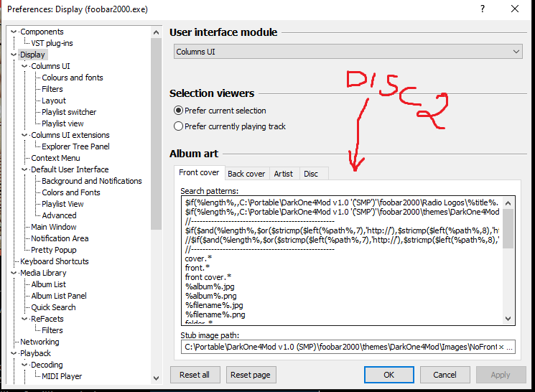Viewport: 535px width, 392px height.
Task: Select Prefer current selection radio button
Action: click(x=178, y=110)
